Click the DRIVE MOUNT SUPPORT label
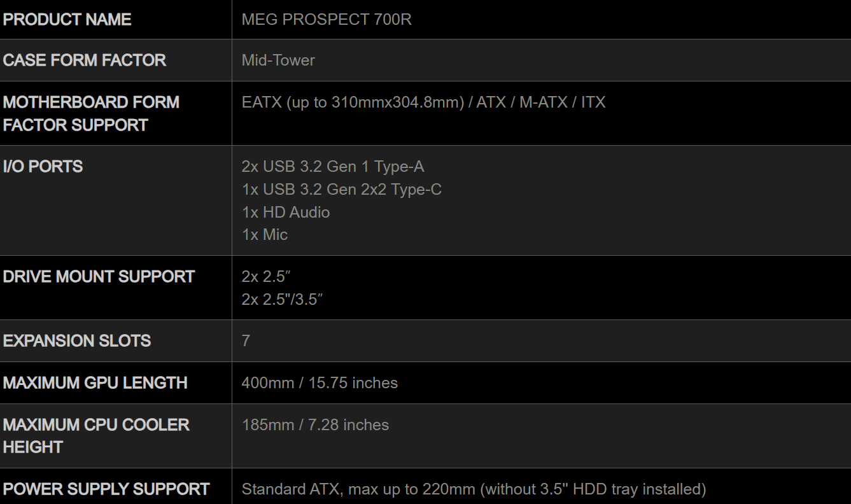851x504 pixels. [x=99, y=277]
